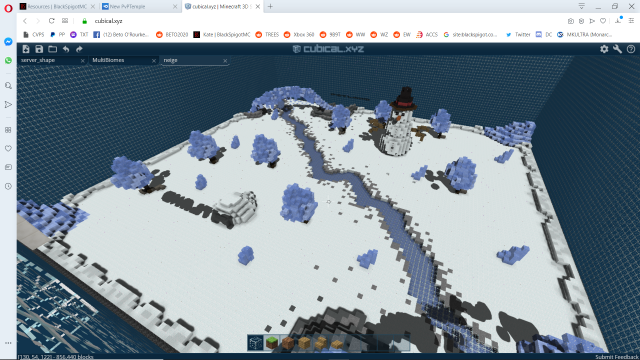Close the MultiBiomes project tab
640x360 pixels.
(x=154, y=60)
